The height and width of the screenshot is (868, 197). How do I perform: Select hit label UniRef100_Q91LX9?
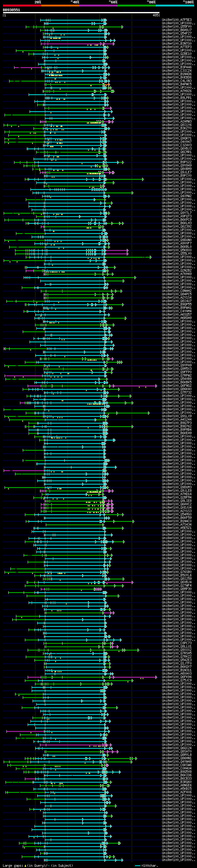pyautogui.click(x=177, y=416)
